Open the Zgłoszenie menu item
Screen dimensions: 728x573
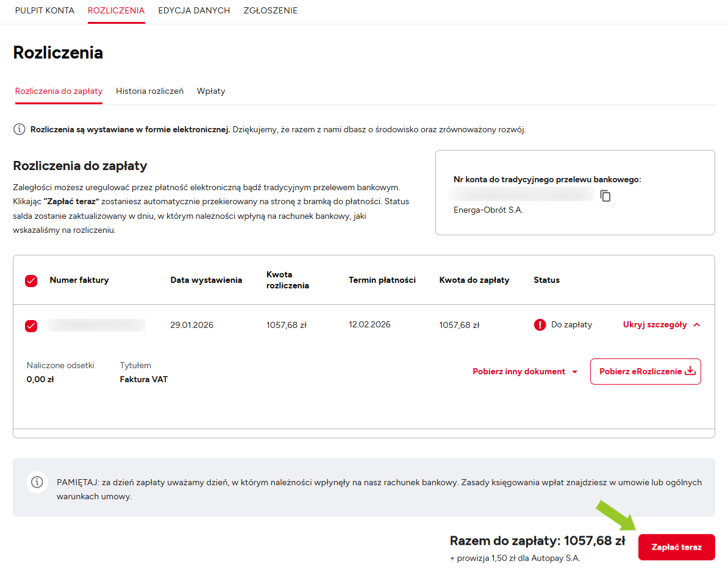270,10
